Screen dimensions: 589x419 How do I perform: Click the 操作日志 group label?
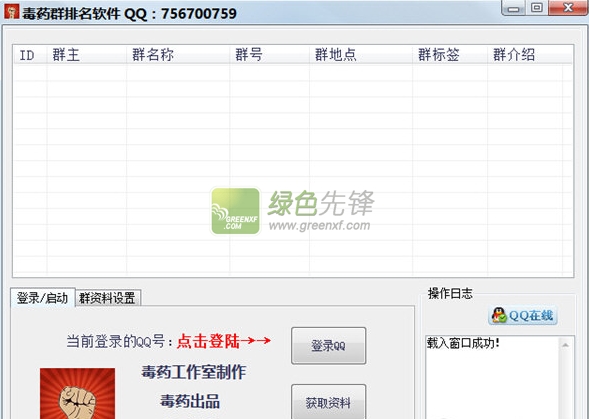(450, 293)
